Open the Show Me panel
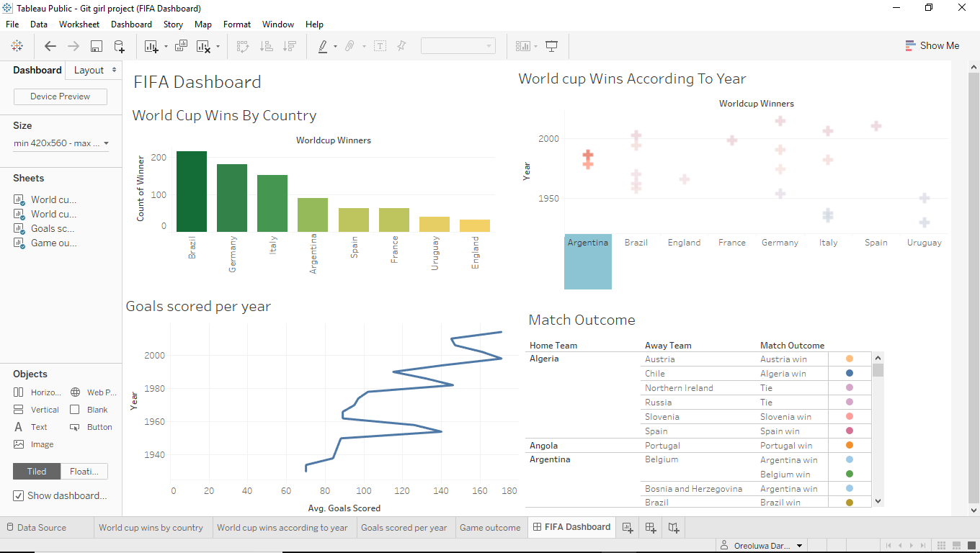The width and height of the screenshot is (980, 553). 932,45
